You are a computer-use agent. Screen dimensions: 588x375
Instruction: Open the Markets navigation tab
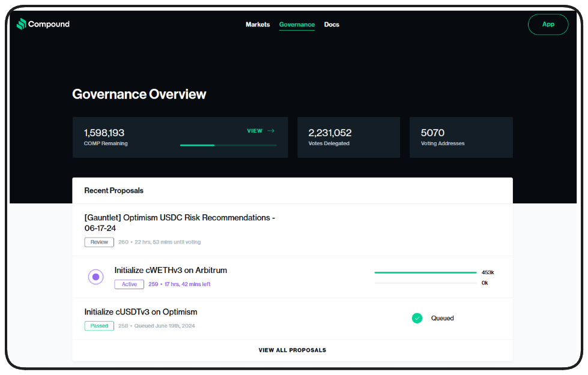[258, 25]
